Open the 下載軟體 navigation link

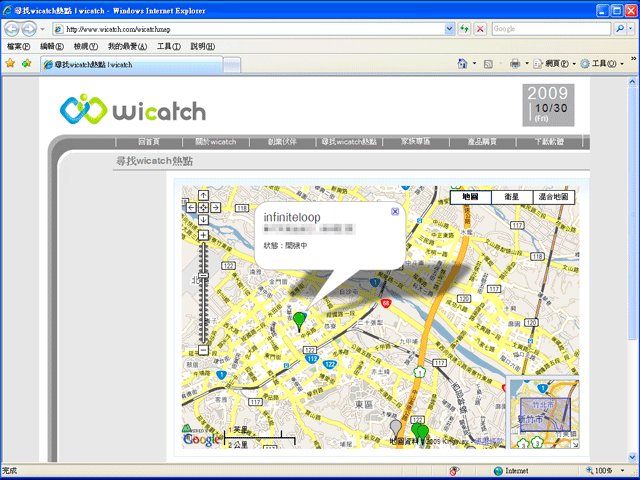point(549,142)
